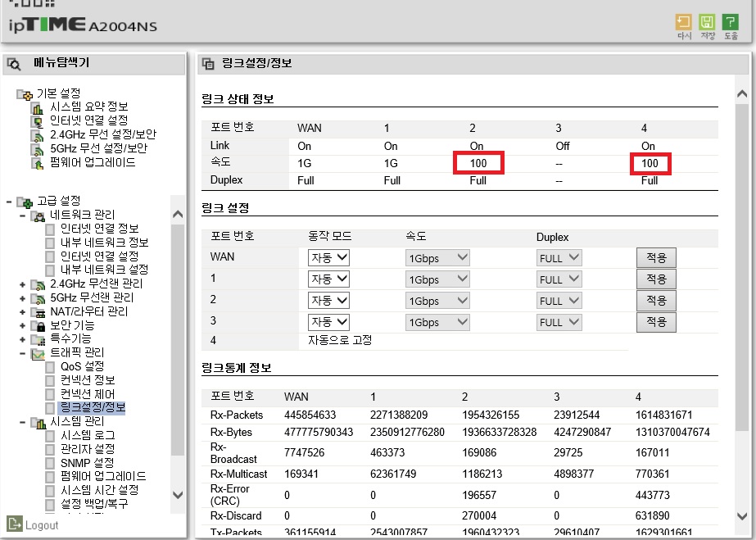Open the port 3 Duplex dropdown
The image size is (756, 540).
click(x=559, y=322)
